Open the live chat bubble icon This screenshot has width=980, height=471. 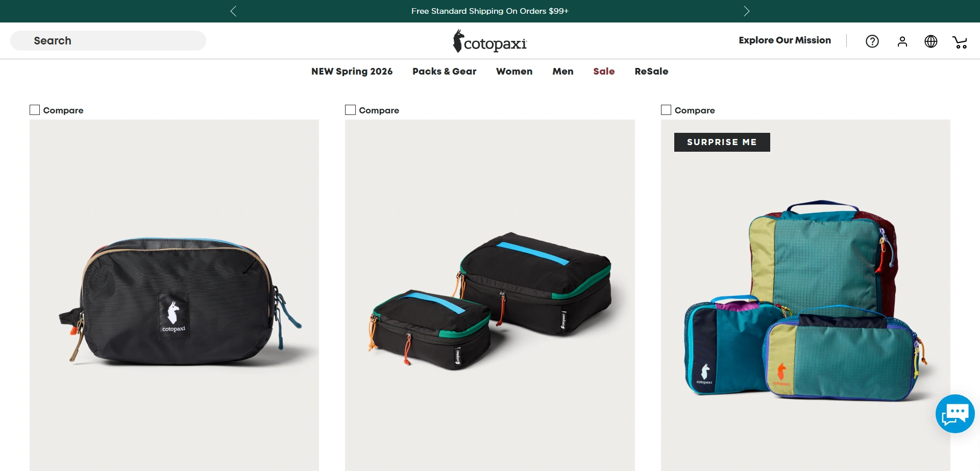[x=955, y=414]
